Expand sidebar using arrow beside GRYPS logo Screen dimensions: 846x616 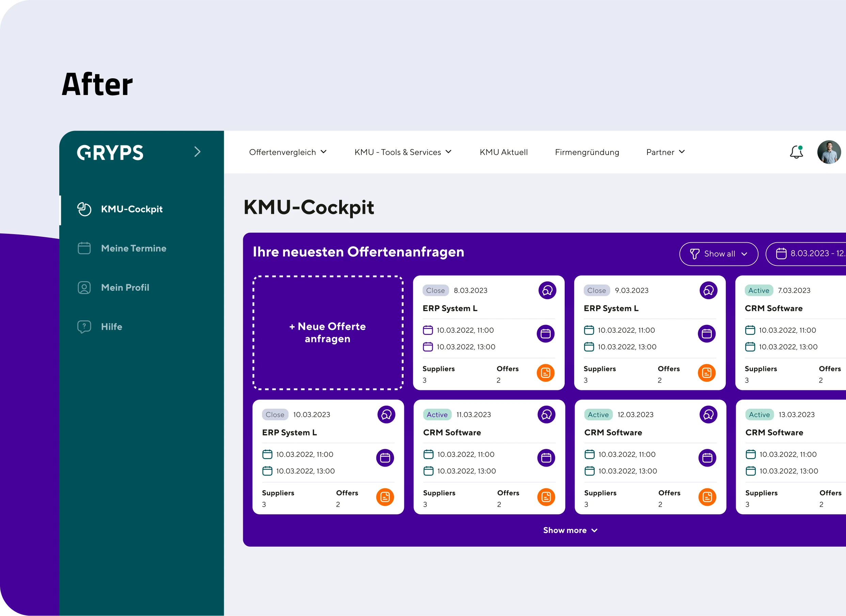(198, 152)
